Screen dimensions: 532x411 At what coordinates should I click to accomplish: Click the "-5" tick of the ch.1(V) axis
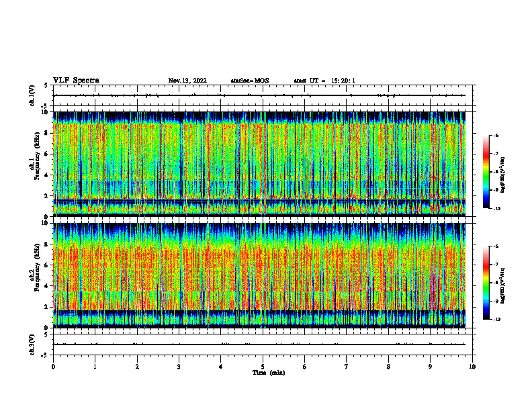pos(45,106)
